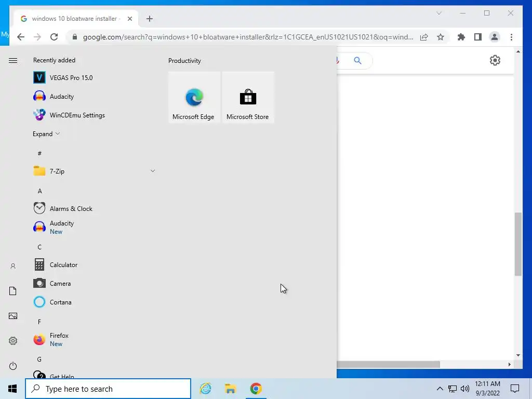Image resolution: width=532 pixels, height=399 pixels.
Task: Click the taskbar search box
Action: [108, 389]
